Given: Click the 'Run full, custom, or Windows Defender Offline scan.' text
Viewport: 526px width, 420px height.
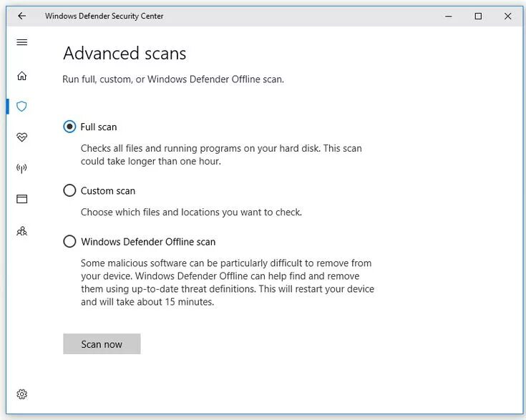Looking at the screenshot, I should point(173,79).
